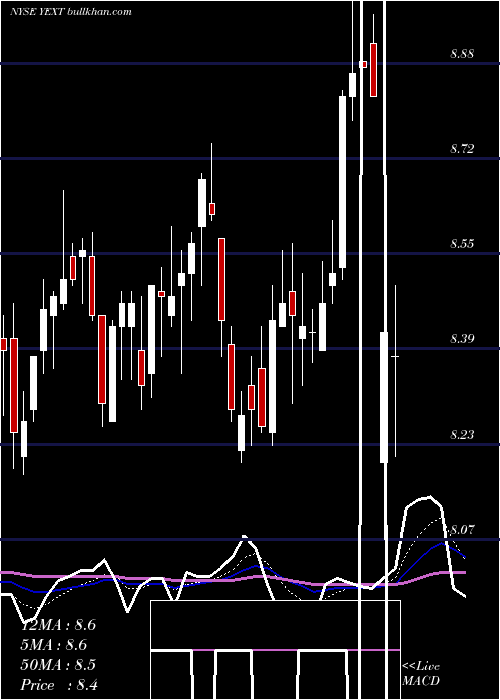Click the NYSE YEXT bullkhan.com chart title
Viewport: 500px width, 700px height.
pyautogui.click(x=71, y=12)
